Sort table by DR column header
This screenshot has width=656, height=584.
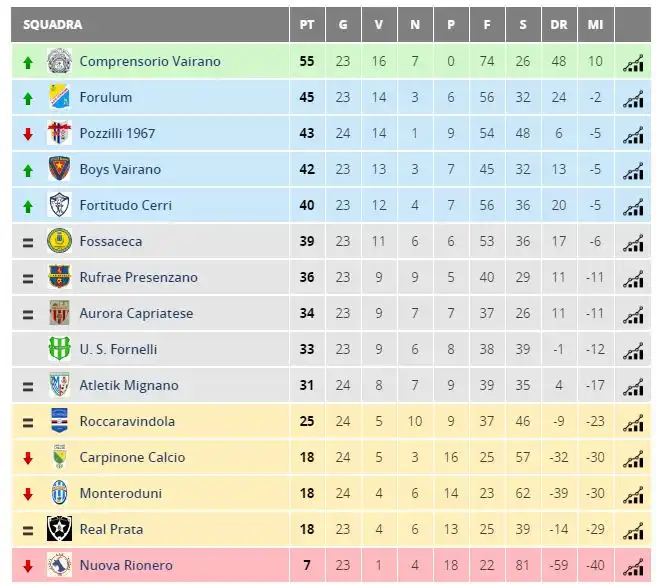click(x=559, y=25)
